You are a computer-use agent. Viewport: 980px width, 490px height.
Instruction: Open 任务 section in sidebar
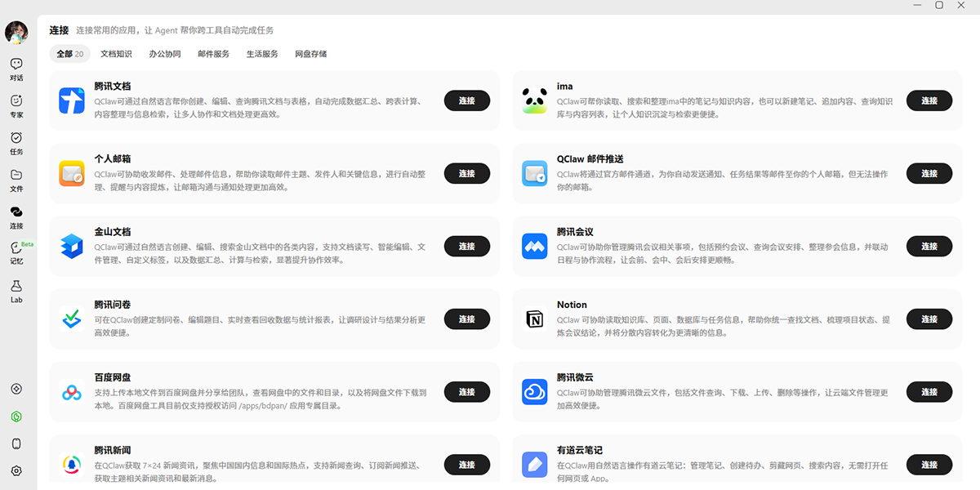coord(16,143)
